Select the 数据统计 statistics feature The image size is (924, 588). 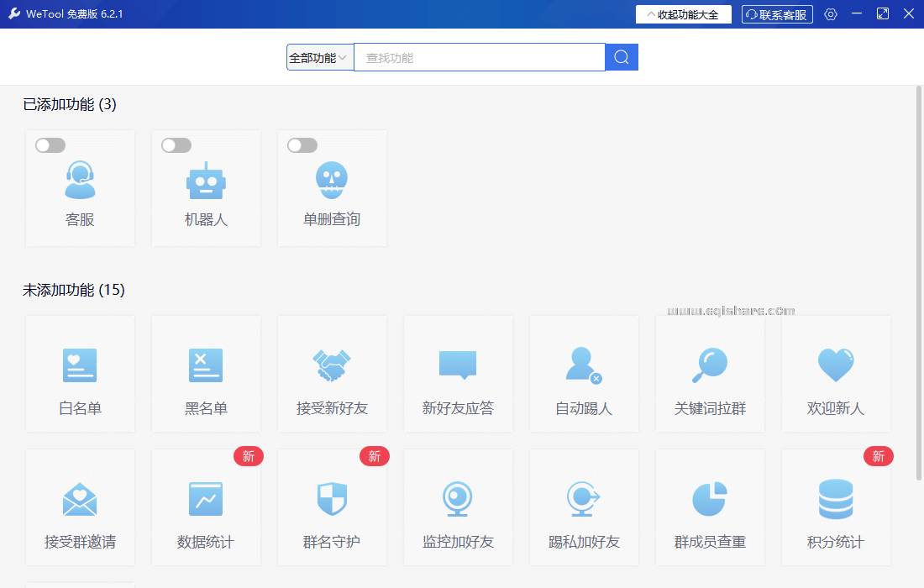coord(206,507)
